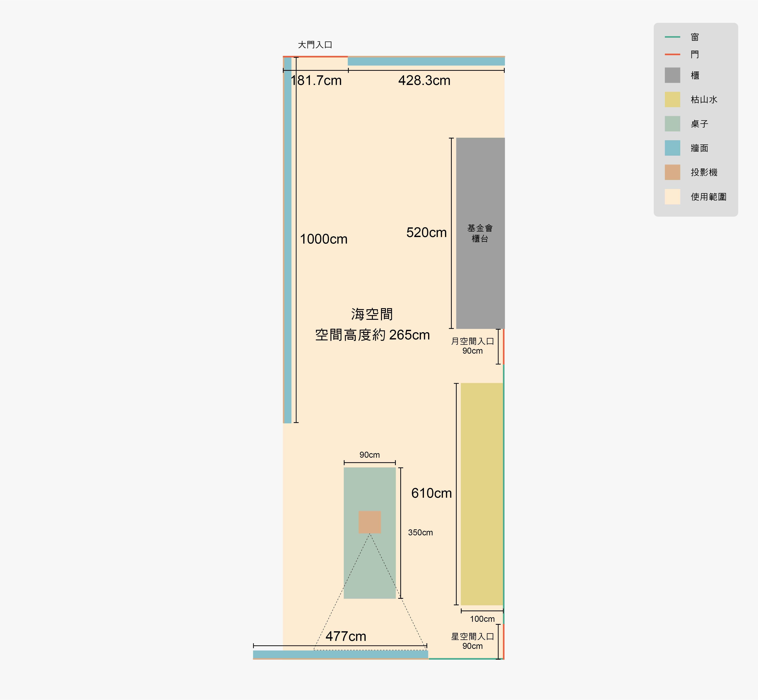Click the 477cm projection wall label
This screenshot has width=758, height=700.
(x=346, y=636)
